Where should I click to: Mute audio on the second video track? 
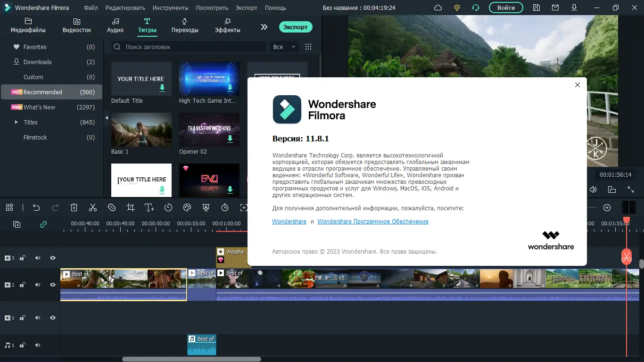(37, 285)
